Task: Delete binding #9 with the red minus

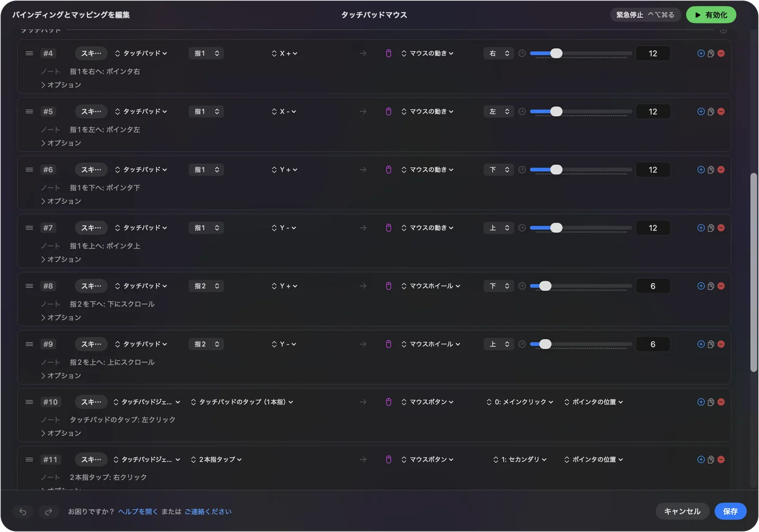Action: (x=721, y=344)
